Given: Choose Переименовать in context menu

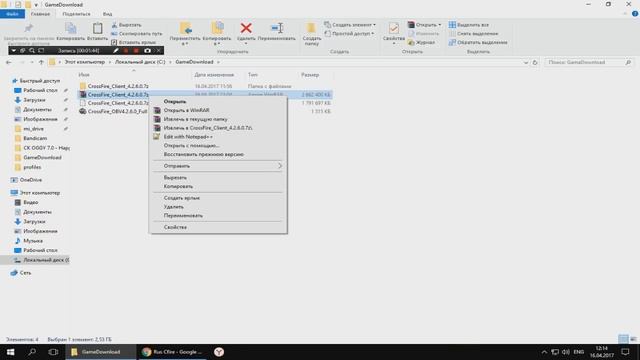Looking at the screenshot, I should [218, 216].
